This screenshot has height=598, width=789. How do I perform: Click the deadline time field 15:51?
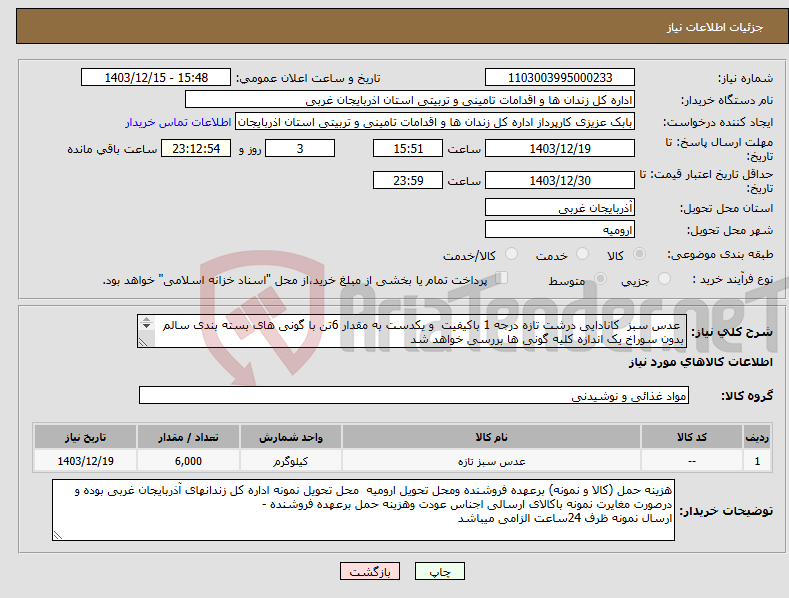[x=408, y=148]
